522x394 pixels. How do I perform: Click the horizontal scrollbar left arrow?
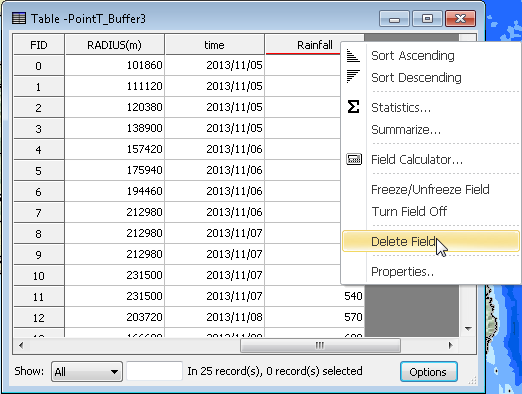[x=21, y=345]
